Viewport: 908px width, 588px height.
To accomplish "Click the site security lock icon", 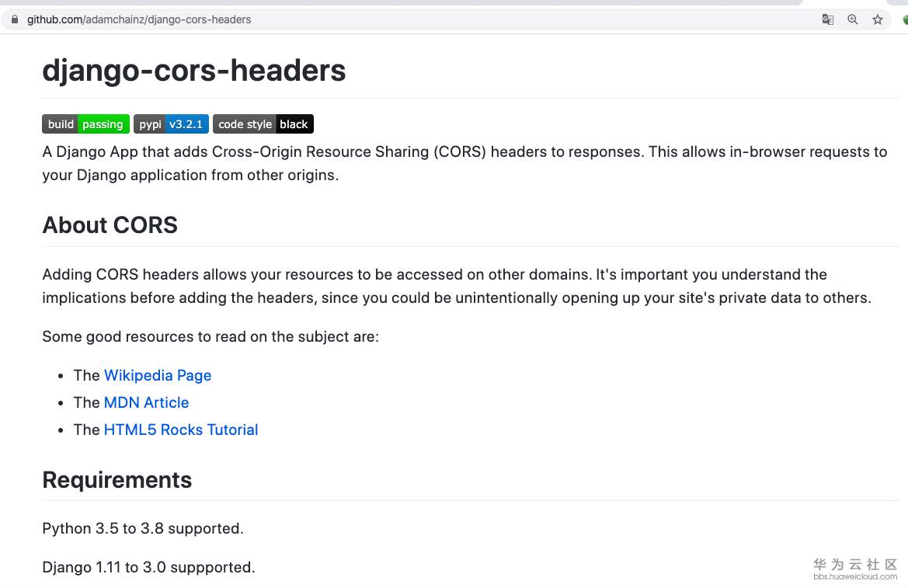I will (14, 19).
